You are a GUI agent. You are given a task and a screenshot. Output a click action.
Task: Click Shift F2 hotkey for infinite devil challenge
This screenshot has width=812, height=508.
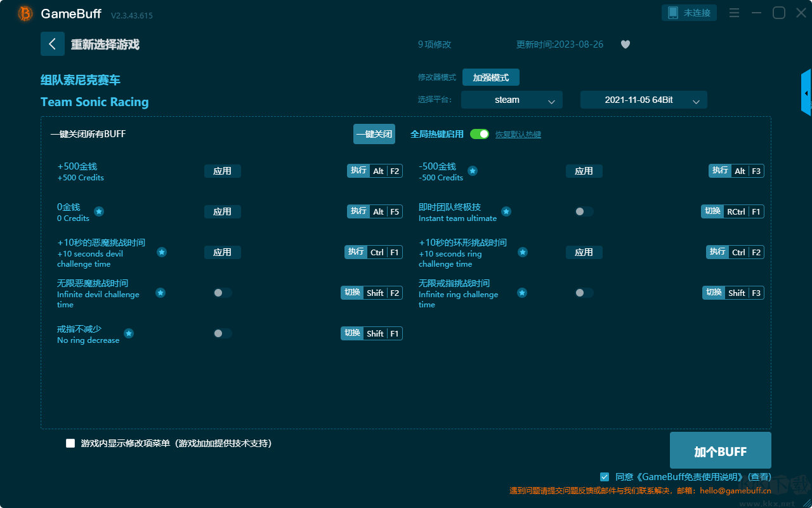372,293
